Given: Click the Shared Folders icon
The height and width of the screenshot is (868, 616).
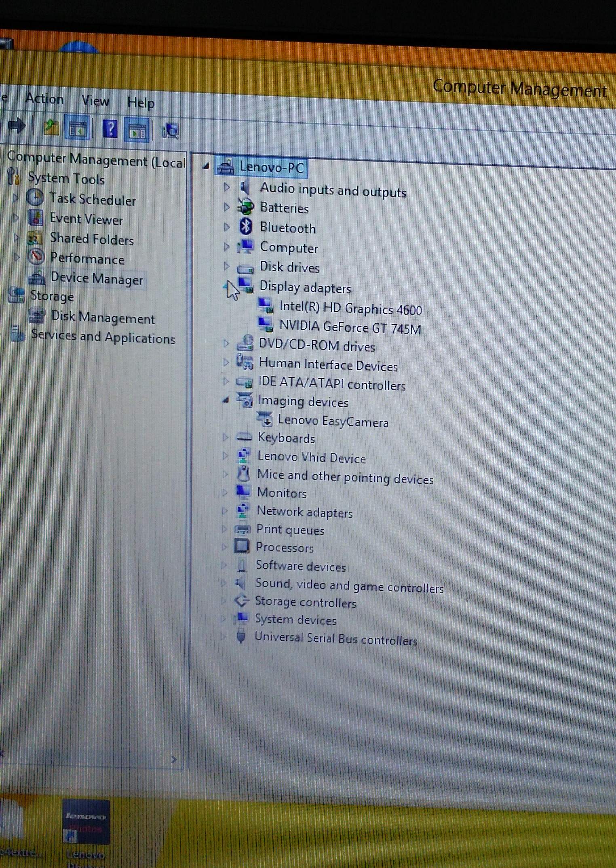Looking at the screenshot, I should pos(35,238).
